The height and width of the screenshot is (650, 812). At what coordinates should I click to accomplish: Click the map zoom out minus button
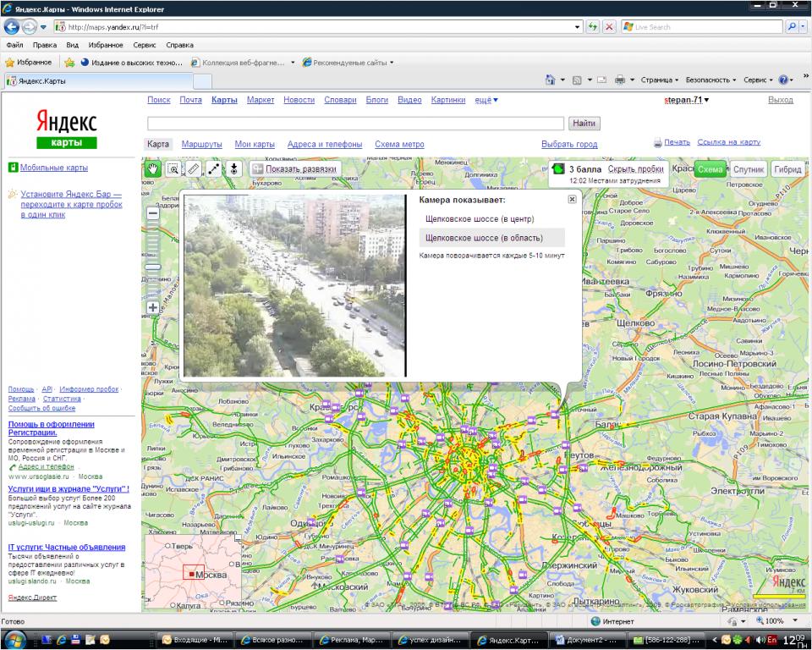pyautogui.click(x=153, y=214)
